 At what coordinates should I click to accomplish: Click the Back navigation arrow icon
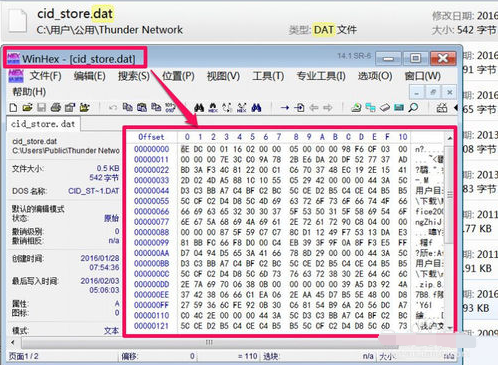tap(314, 107)
